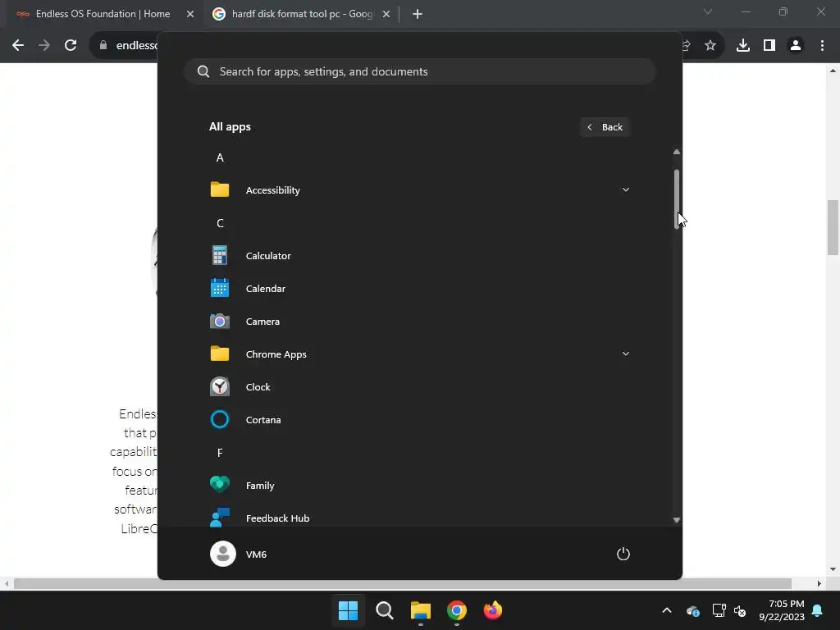Open the Family app
The image size is (840, 630).
tap(419, 486)
